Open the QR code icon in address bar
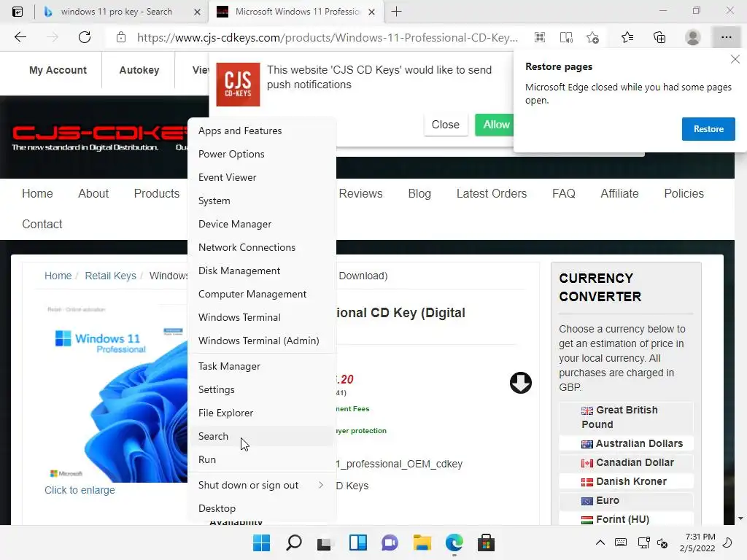 [540, 37]
